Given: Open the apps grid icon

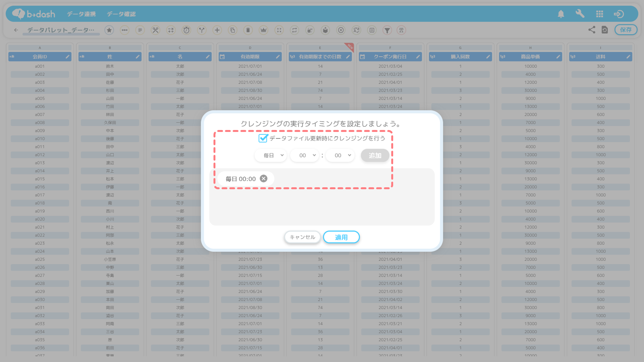Looking at the screenshot, I should (600, 14).
